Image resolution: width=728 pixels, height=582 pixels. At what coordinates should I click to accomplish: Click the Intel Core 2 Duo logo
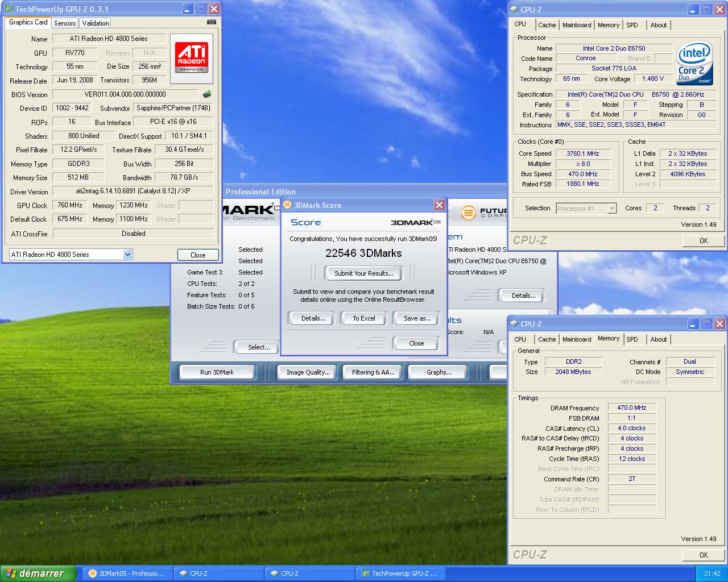694,63
